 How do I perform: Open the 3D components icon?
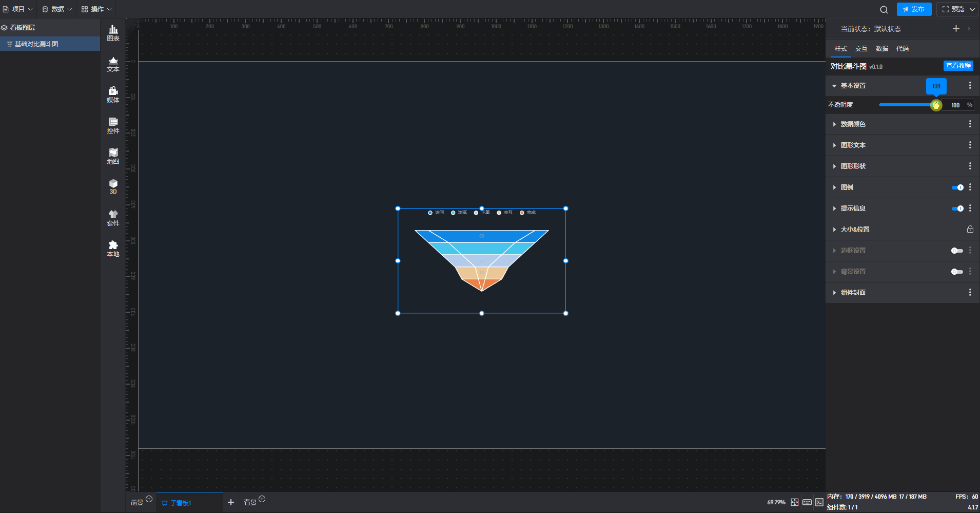[113, 186]
